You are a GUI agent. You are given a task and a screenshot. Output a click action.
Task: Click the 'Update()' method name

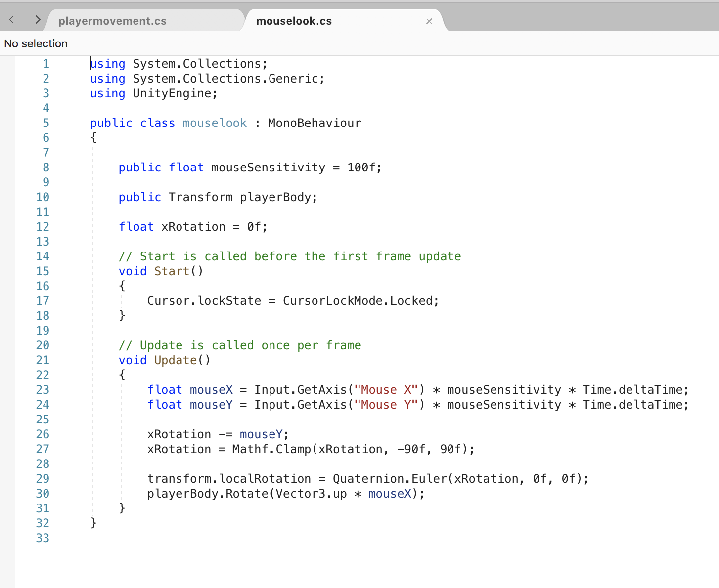click(182, 360)
